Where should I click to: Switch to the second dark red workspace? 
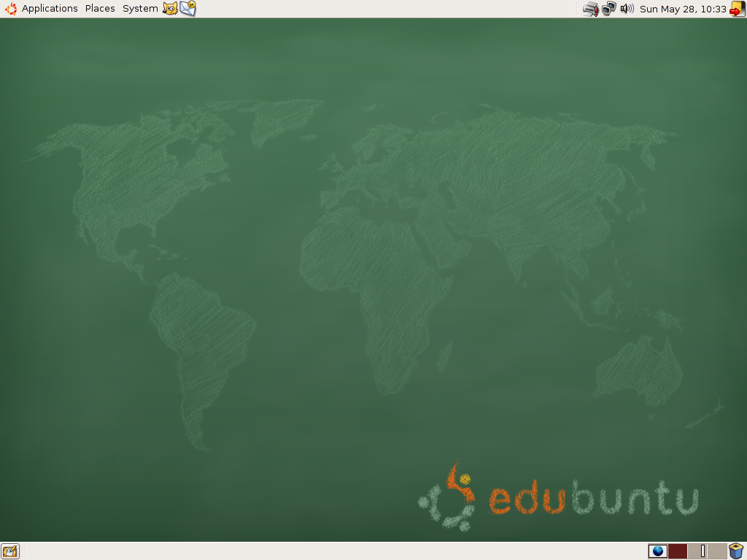click(x=678, y=551)
